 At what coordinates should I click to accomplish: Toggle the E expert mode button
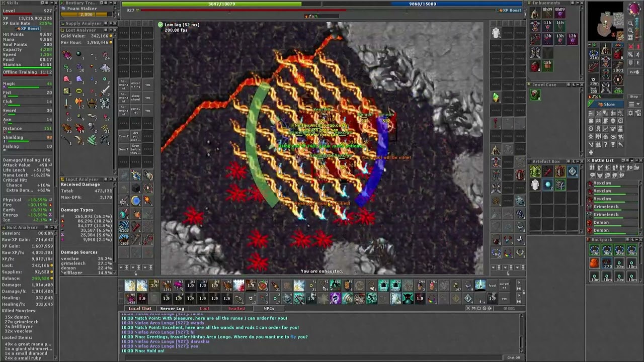(x=638, y=62)
